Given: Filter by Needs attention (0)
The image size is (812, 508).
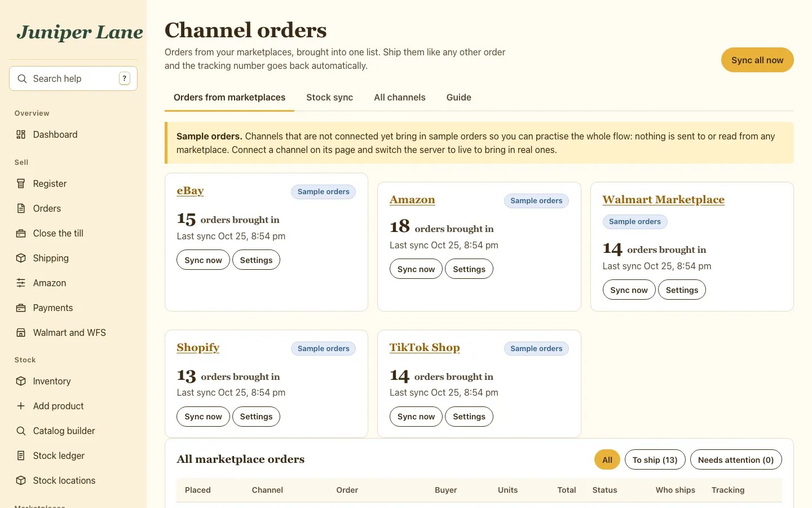Looking at the screenshot, I should 736,459.
